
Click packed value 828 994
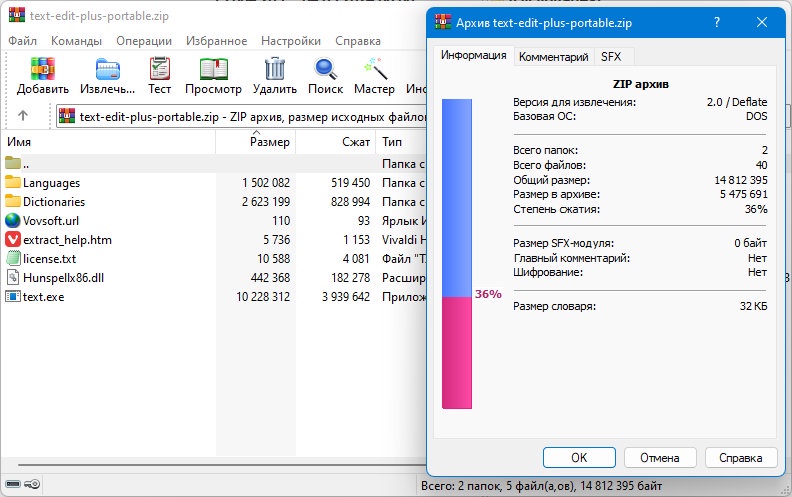(x=350, y=202)
